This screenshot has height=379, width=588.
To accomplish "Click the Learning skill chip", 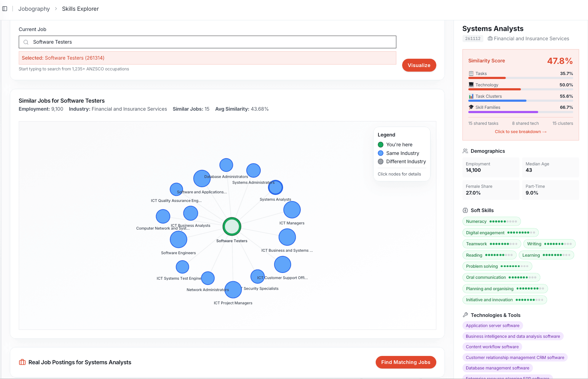I will point(546,255).
